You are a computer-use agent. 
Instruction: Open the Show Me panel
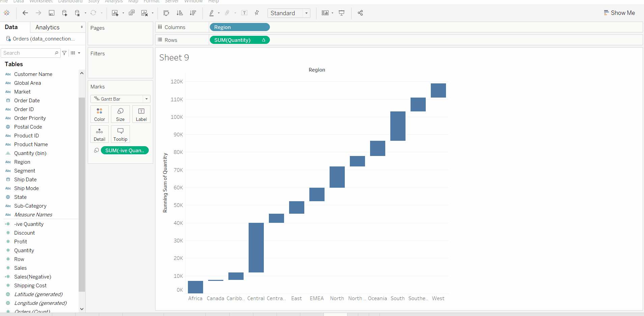[x=620, y=13]
